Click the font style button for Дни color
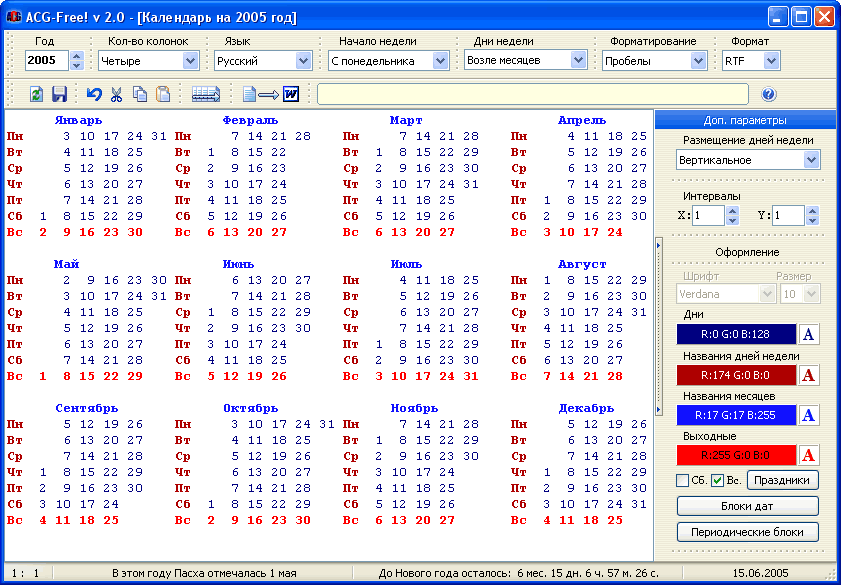 pos(808,334)
